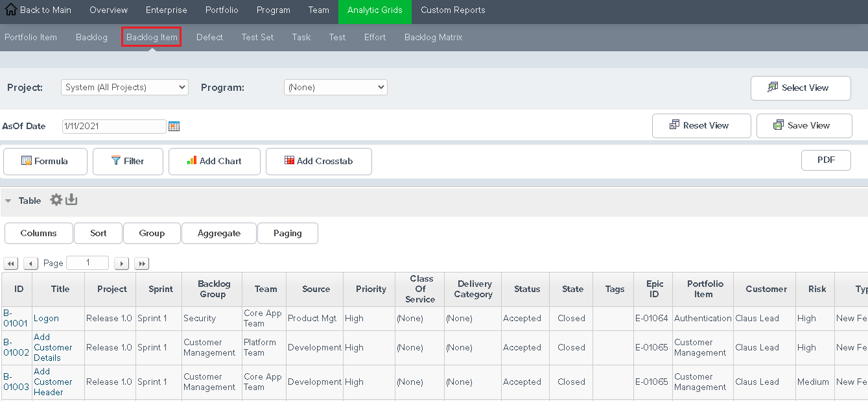Click the Page number input field
The width and height of the screenshot is (868, 403).
[x=88, y=263]
